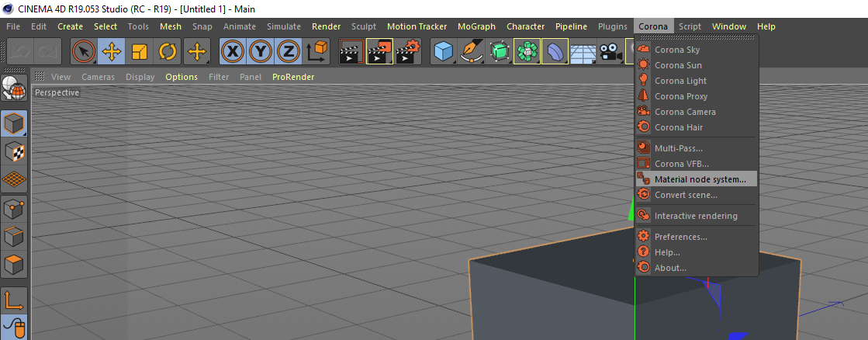Viewport: 868px width, 340px height.
Task: Open the Edit menu
Action: (39, 26)
